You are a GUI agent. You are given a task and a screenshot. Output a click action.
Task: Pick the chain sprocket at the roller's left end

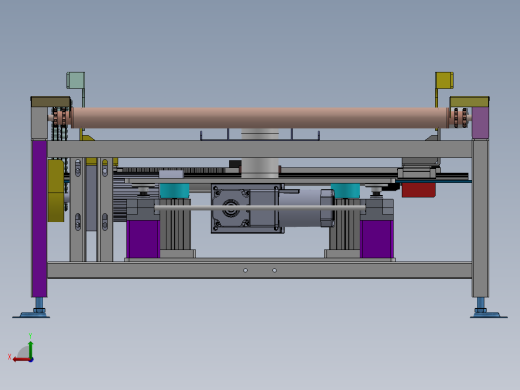coord(59,118)
